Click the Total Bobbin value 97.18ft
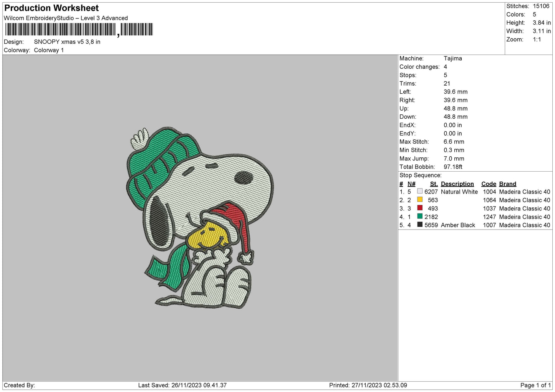The height and width of the screenshot is (392, 555). click(453, 167)
